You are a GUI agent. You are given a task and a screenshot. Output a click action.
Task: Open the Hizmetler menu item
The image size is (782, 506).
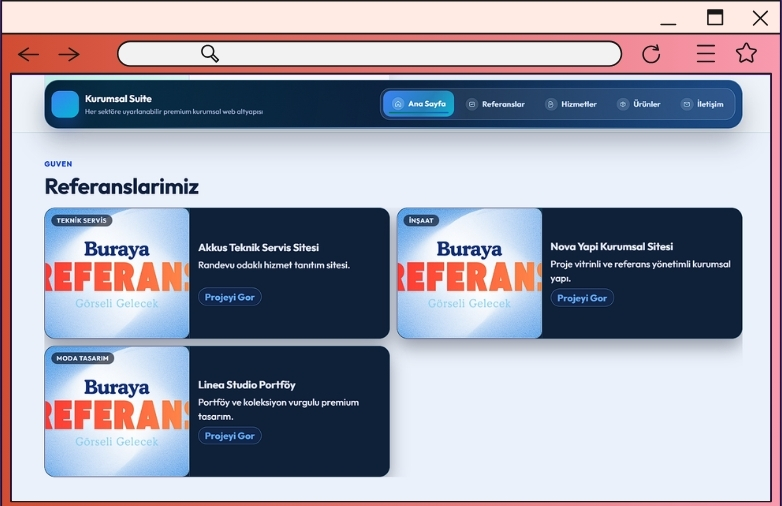[x=572, y=104]
